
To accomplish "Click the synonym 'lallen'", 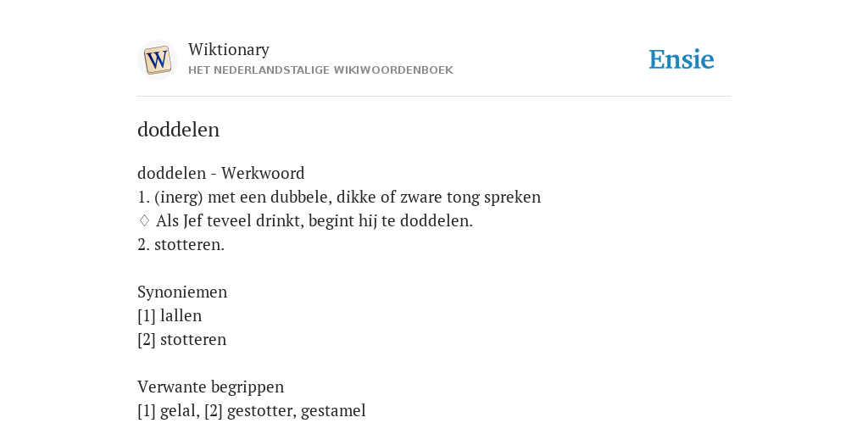I will pos(181,315).
